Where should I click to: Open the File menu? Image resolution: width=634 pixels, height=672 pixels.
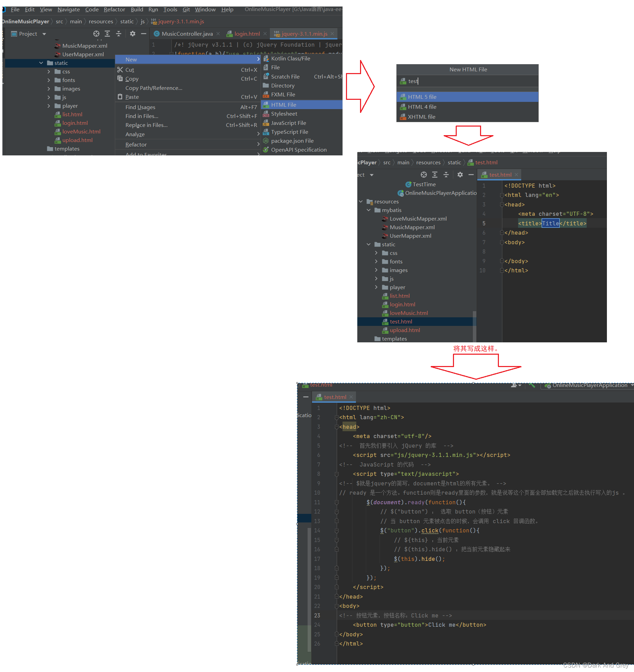[x=15, y=9]
